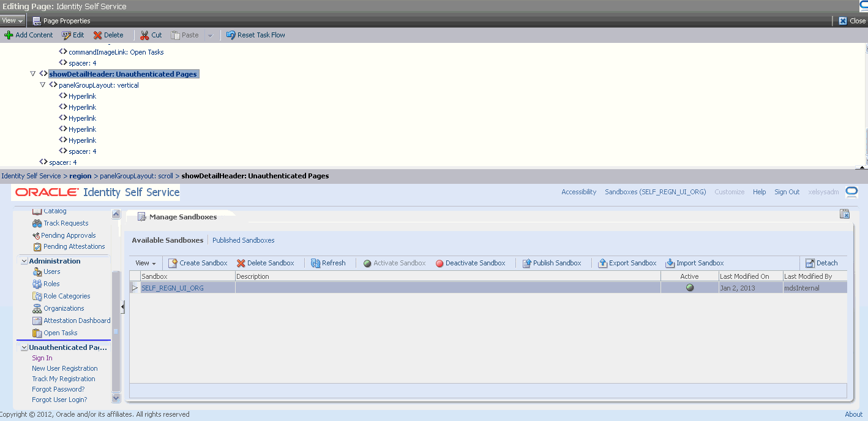Open Accessibility link
The image size is (868, 421).
tap(578, 192)
